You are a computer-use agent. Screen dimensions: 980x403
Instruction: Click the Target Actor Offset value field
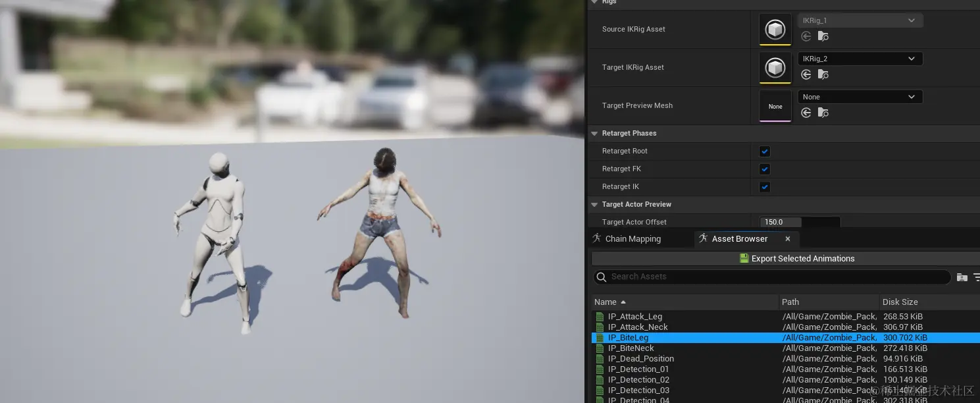coord(800,222)
